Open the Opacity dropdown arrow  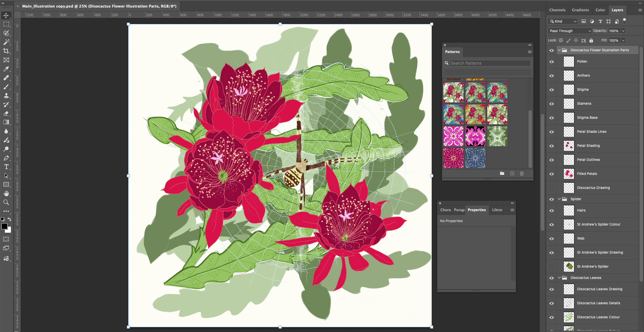tap(623, 31)
